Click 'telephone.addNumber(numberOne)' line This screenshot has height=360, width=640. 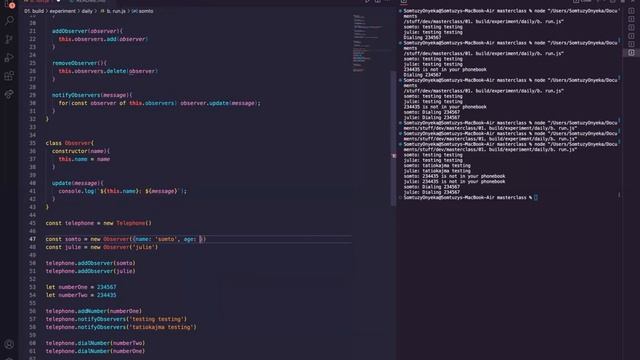[93, 311]
